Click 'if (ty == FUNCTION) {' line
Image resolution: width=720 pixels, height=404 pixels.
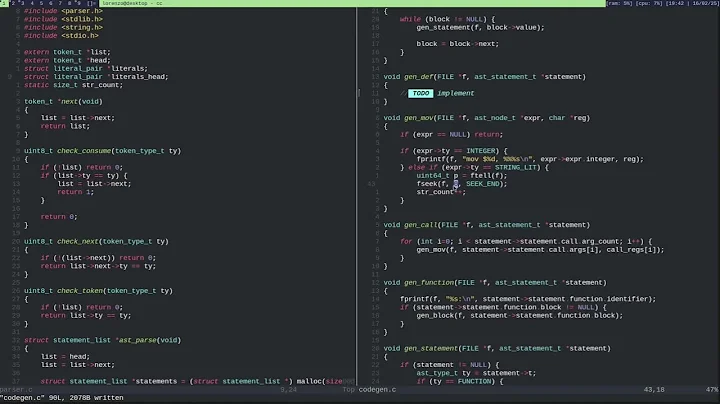[460, 382]
